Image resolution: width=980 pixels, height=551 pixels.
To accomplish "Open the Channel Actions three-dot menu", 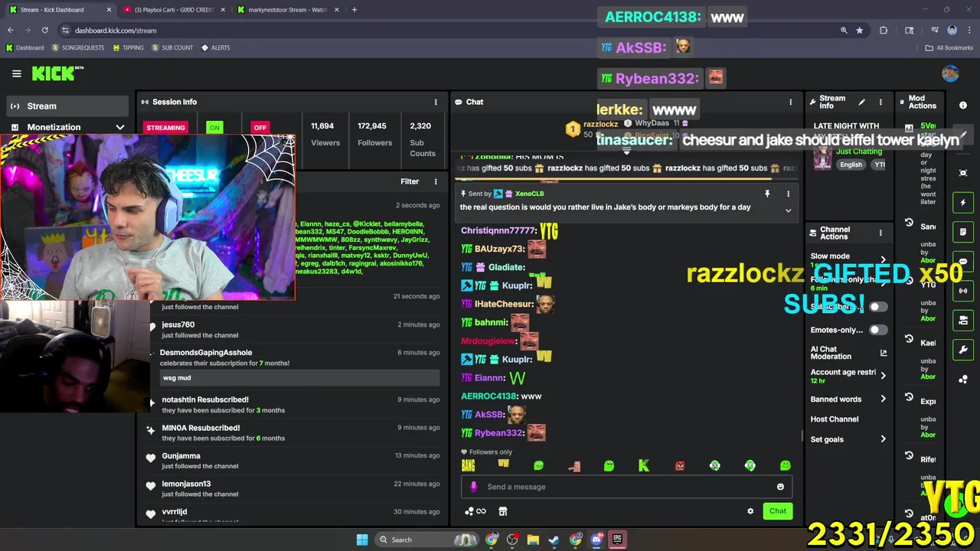I will click(880, 233).
